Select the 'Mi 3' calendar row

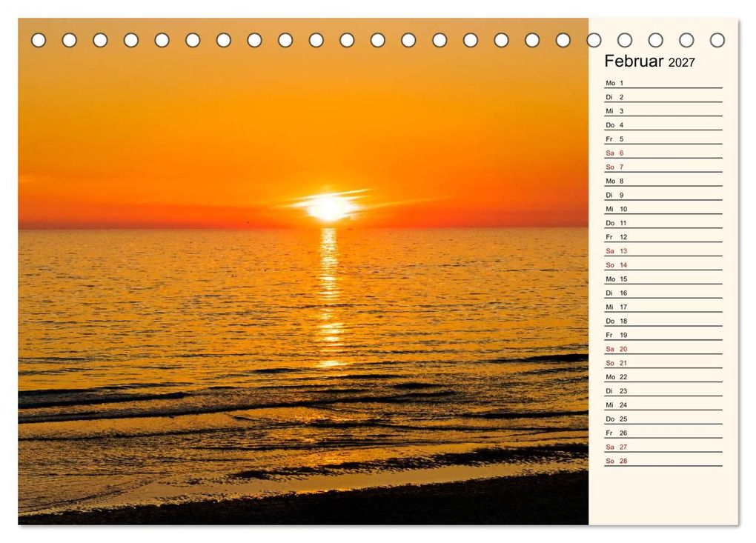tap(663, 111)
